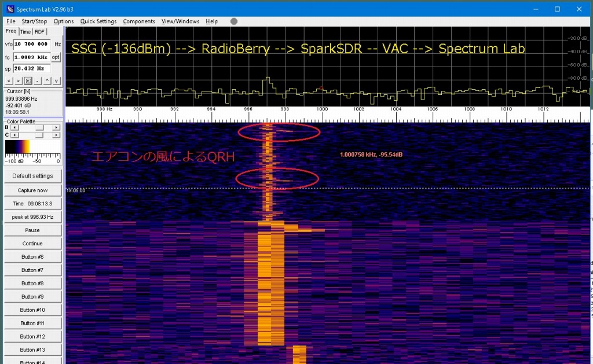Close the Spectrum Lab window

coord(579,9)
